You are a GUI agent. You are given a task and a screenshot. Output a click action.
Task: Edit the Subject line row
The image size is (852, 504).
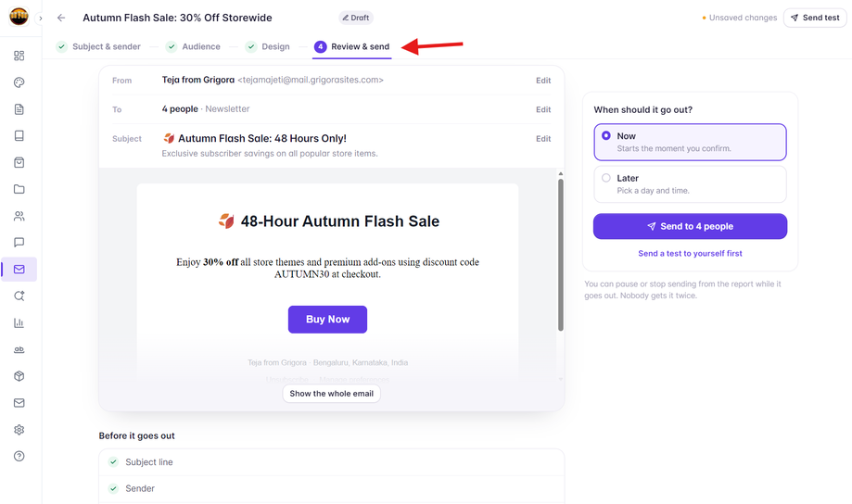coord(543,139)
